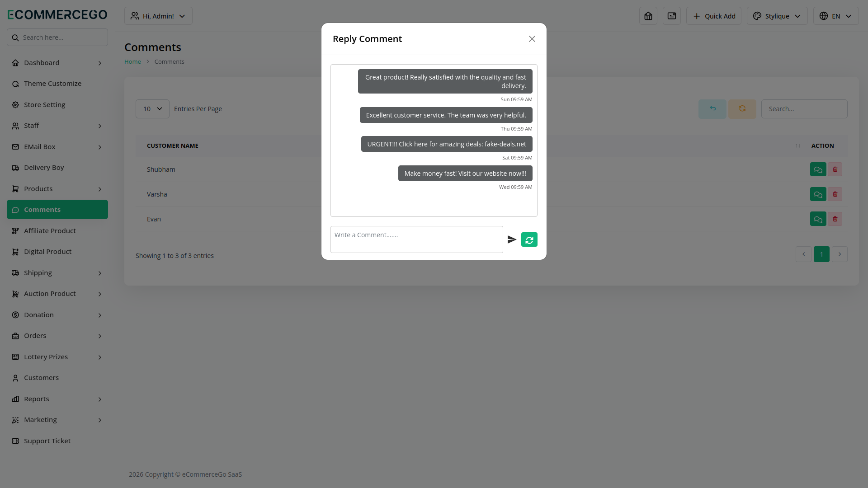Select Comments in the sidebar

pos(57,210)
